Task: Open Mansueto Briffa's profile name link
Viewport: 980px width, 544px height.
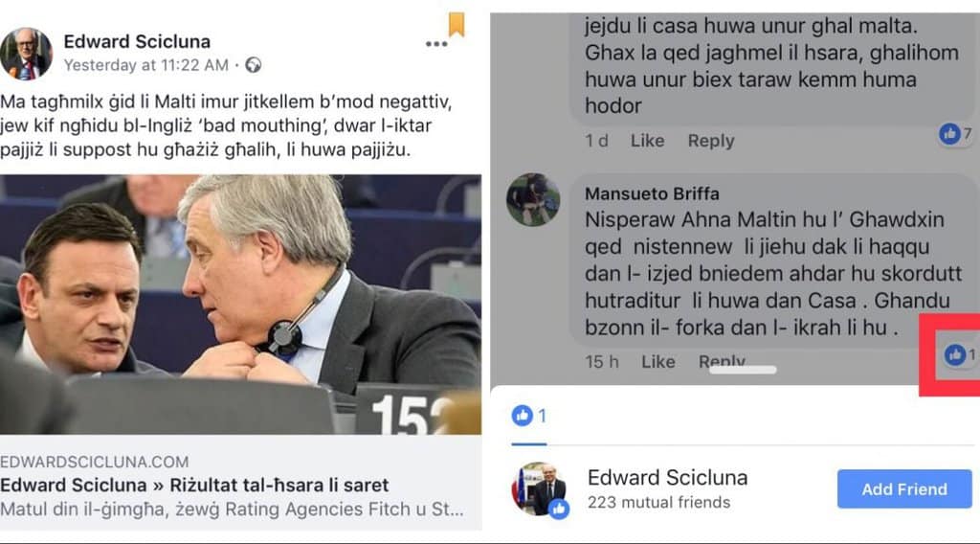Action: [x=652, y=193]
